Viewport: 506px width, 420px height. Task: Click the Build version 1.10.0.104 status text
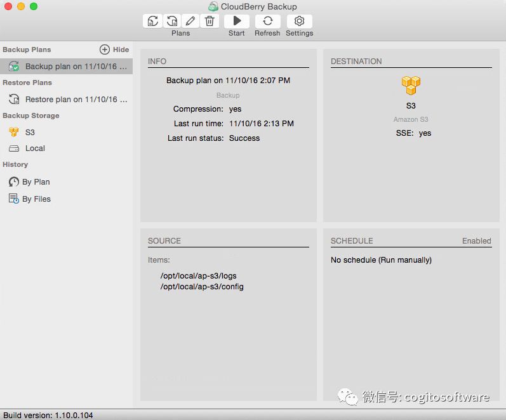48,415
